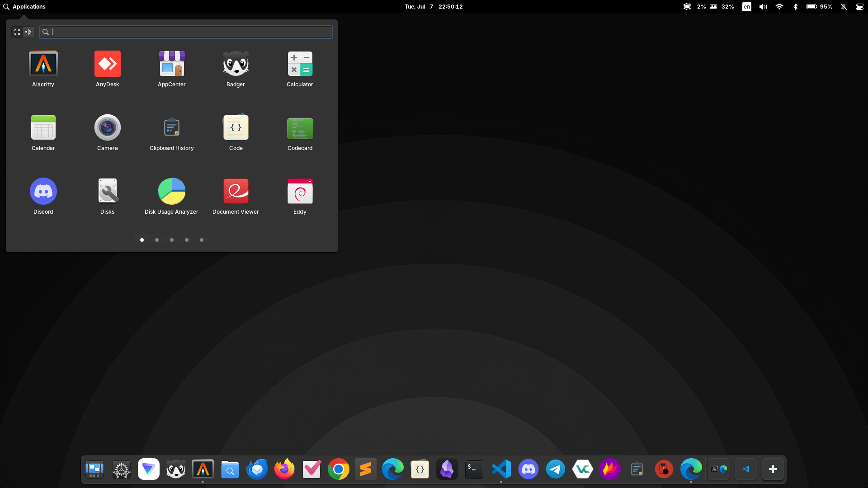
Task: Focus the application search field
Action: [x=186, y=32]
